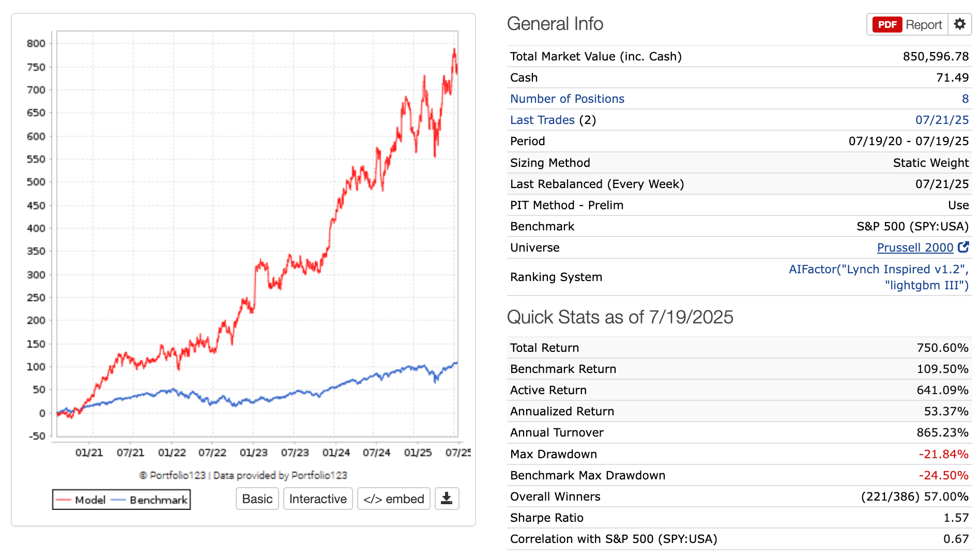Click the Portfolio123 attribution text
Image resolution: width=980 pixels, height=560 pixels.
pos(243,475)
